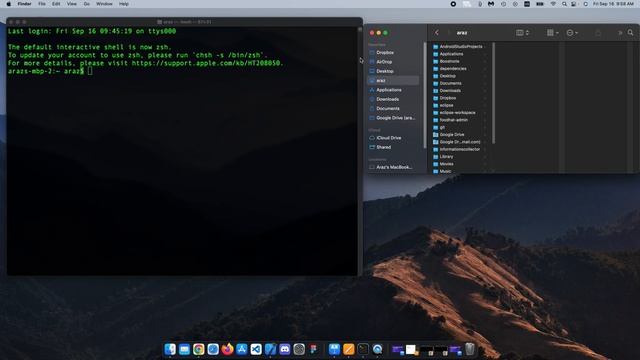This screenshot has width=640, height=360.
Task: Select Dropbox in the Finder sidebar
Action: (x=393, y=53)
